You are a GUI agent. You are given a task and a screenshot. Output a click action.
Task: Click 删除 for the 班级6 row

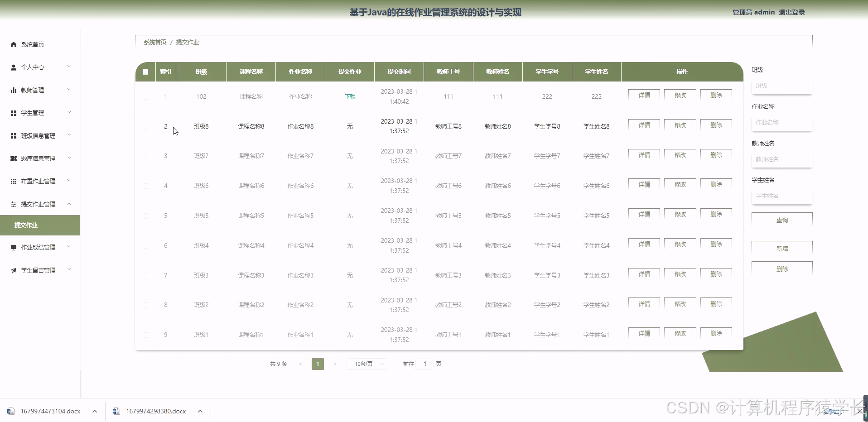pos(716,184)
